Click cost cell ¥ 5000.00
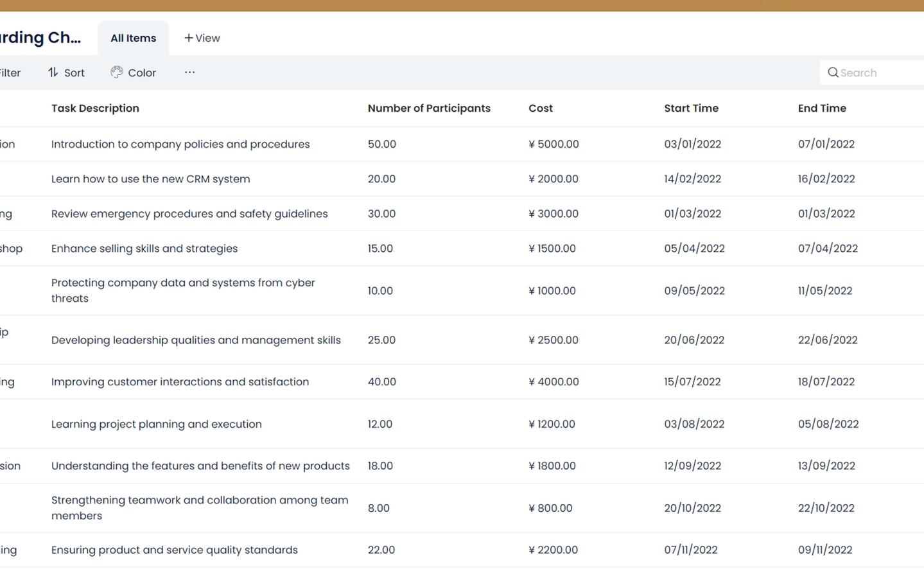This screenshot has width=924, height=578. (x=554, y=144)
